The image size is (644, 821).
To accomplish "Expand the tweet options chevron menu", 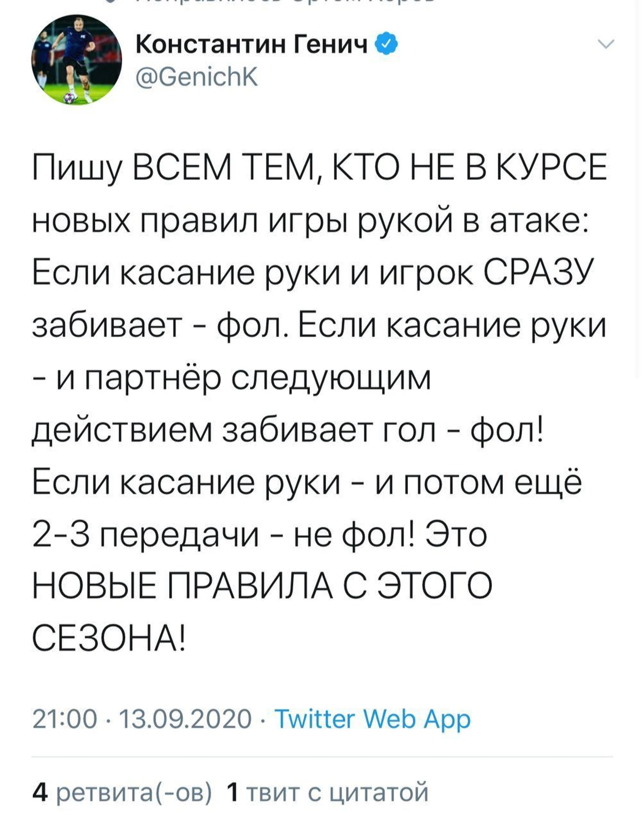I will pos(606,44).
